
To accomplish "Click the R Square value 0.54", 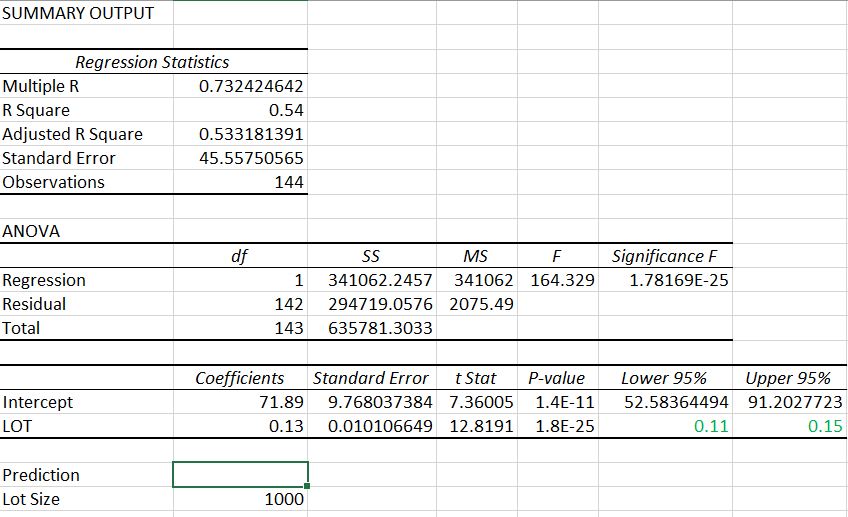I will point(286,110).
